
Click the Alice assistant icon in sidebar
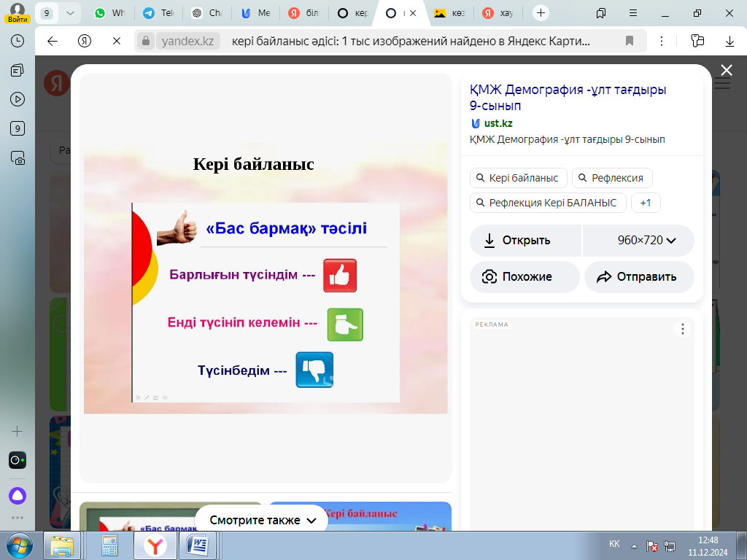(17, 495)
